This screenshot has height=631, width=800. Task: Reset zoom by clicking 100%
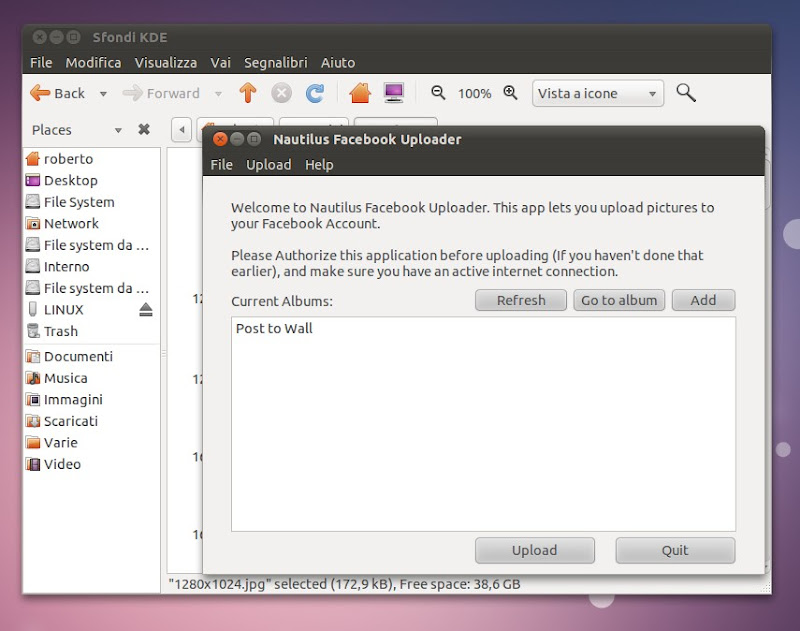point(474,94)
